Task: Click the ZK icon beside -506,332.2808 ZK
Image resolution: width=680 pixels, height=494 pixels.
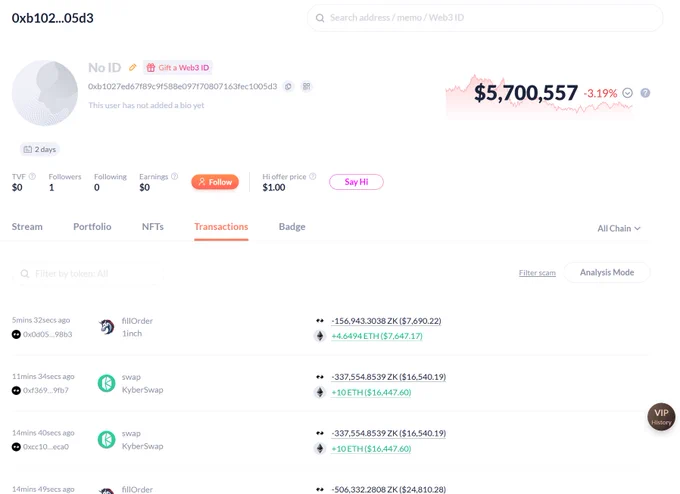Action: (320, 489)
